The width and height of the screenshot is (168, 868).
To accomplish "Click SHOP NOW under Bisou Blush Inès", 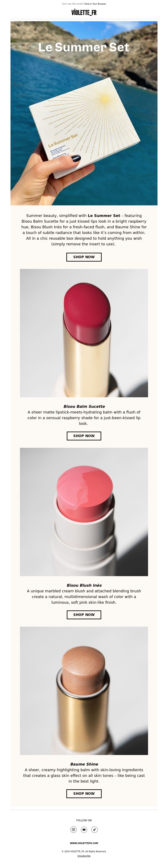I will point(84,615).
